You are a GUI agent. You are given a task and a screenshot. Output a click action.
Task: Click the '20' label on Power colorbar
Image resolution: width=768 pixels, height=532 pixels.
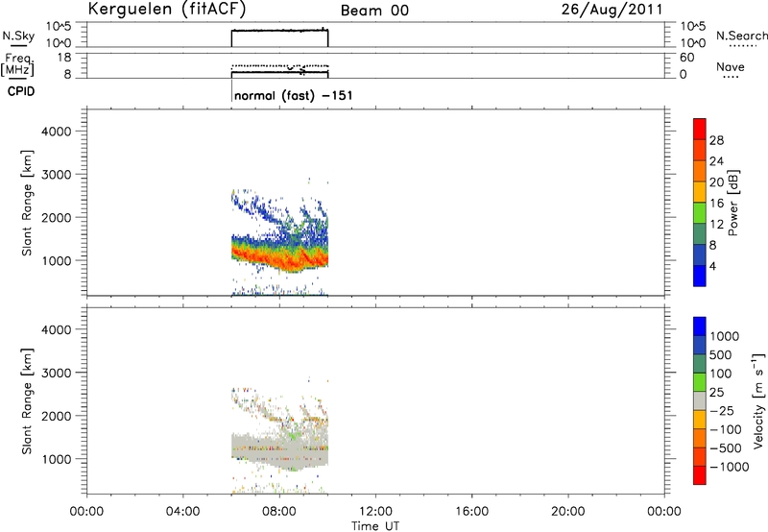(x=716, y=182)
